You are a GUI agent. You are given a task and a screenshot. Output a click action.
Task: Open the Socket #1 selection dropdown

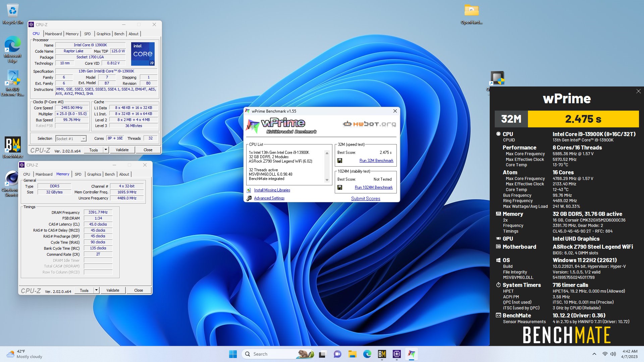71,138
